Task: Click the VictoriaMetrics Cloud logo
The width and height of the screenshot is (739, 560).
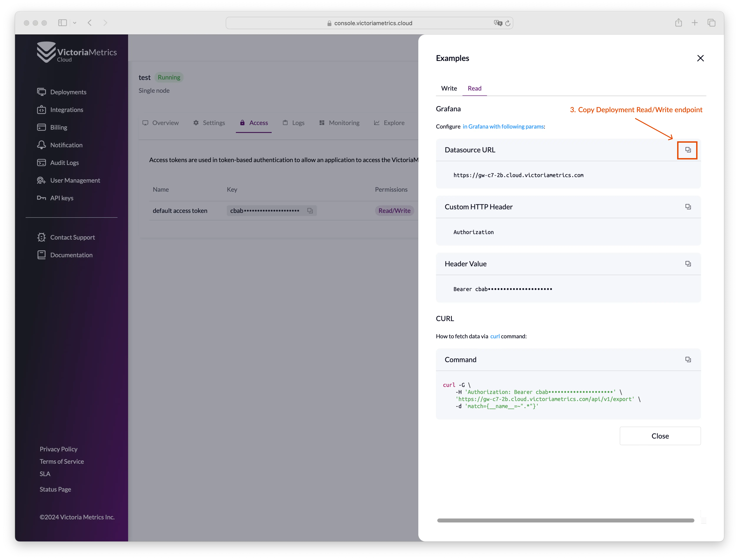Action: pyautogui.click(x=77, y=52)
